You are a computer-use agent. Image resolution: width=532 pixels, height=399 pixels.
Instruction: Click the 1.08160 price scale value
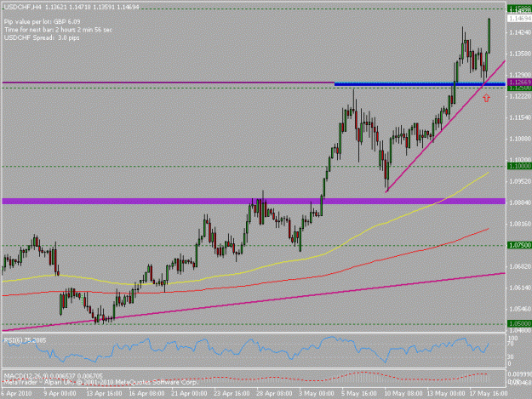tap(519, 224)
